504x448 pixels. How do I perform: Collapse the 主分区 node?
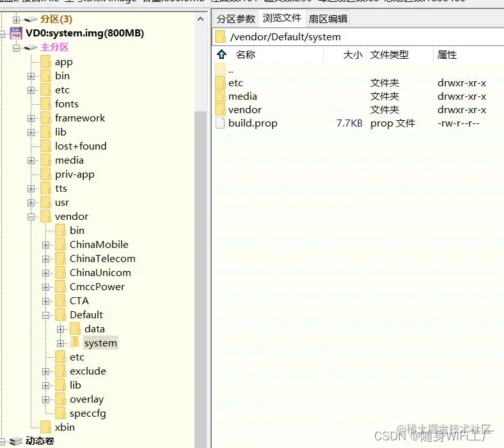click(16, 48)
